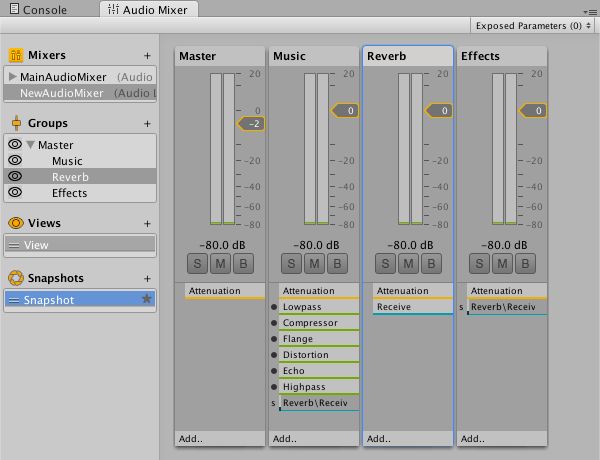
Task: Mute the Music channel
Action: (x=315, y=264)
